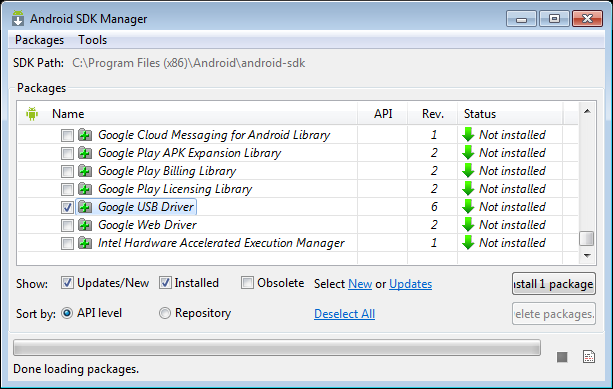613x389 pixels.
Task: Click the package icon beside Google Web Driver
Action: (85, 225)
